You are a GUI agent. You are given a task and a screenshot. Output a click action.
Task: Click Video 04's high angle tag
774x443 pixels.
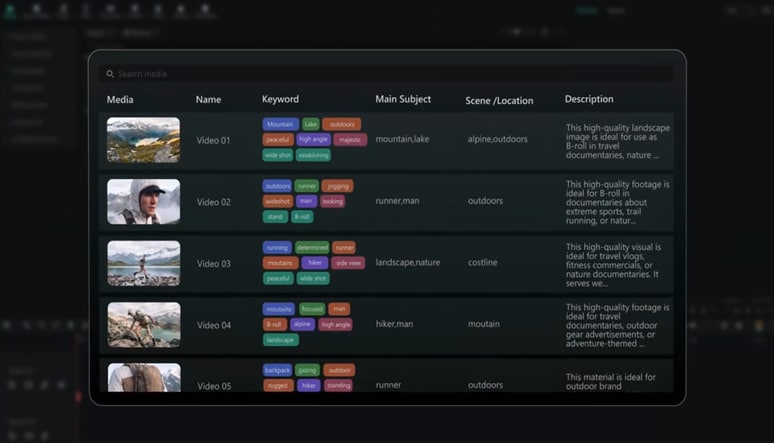[x=335, y=324]
